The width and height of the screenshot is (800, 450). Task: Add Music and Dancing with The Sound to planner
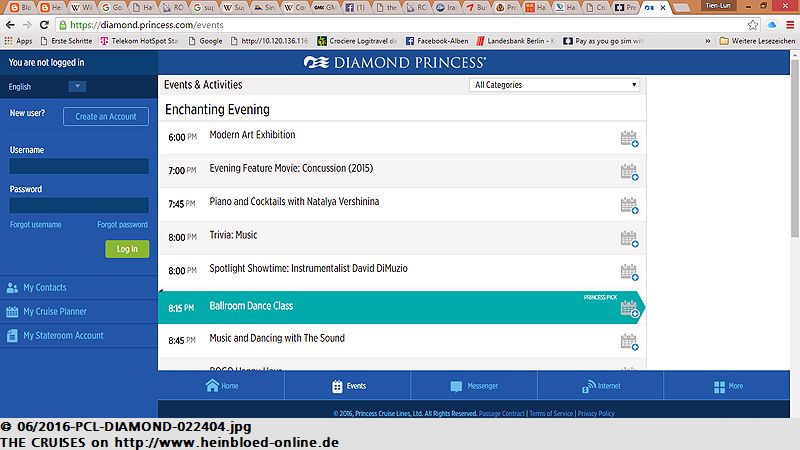coord(629,342)
